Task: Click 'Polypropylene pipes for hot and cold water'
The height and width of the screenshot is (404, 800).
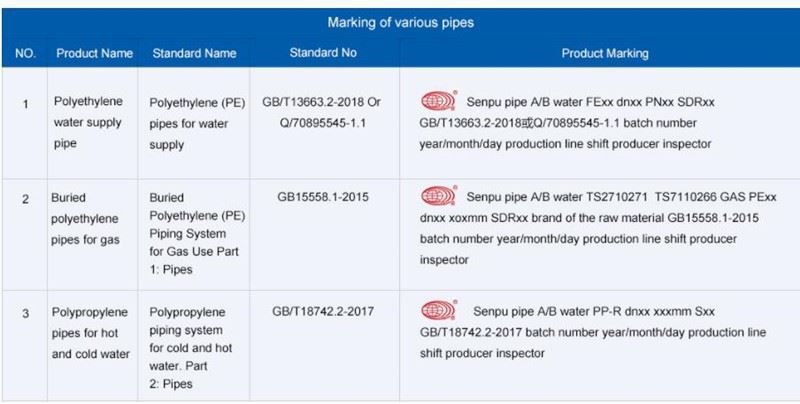Action: tap(90, 333)
